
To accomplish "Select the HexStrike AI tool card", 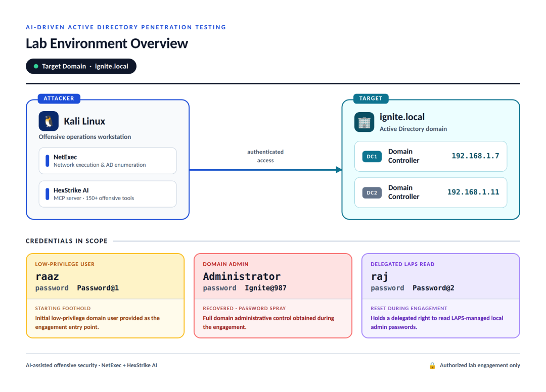I will tap(108, 194).
